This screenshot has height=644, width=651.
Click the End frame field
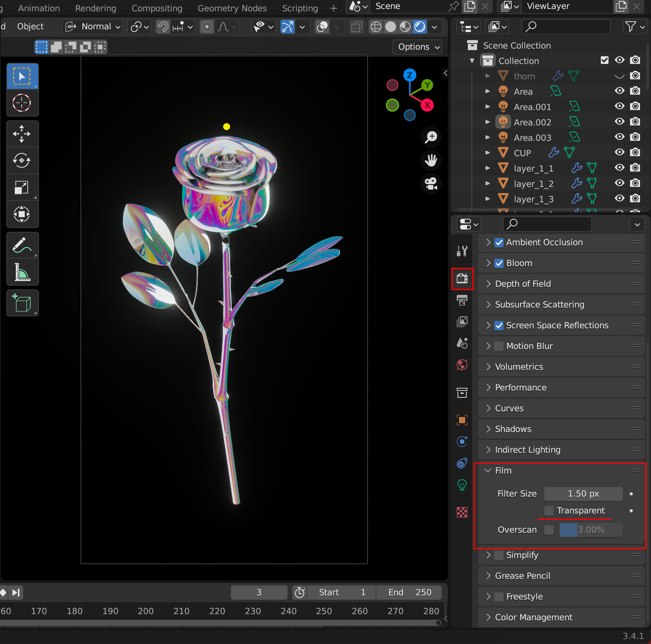point(409,592)
